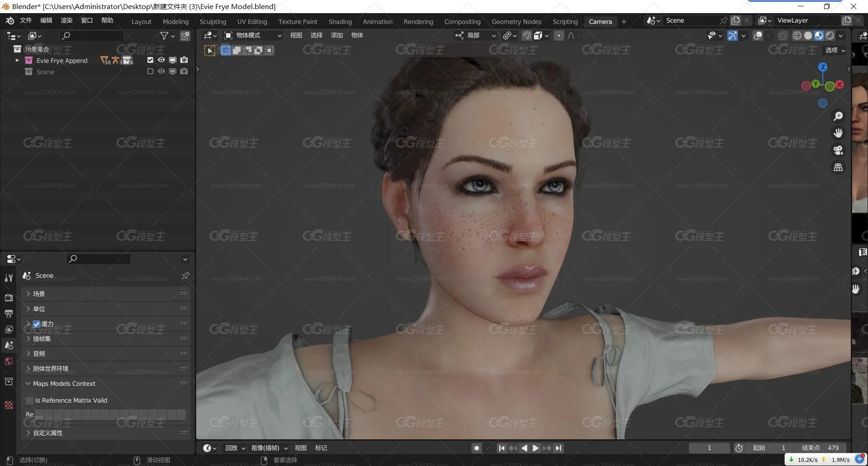This screenshot has height=466, width=868.
Task: Click the Z axis on navigation gizmo
Action: pos(823,67)
